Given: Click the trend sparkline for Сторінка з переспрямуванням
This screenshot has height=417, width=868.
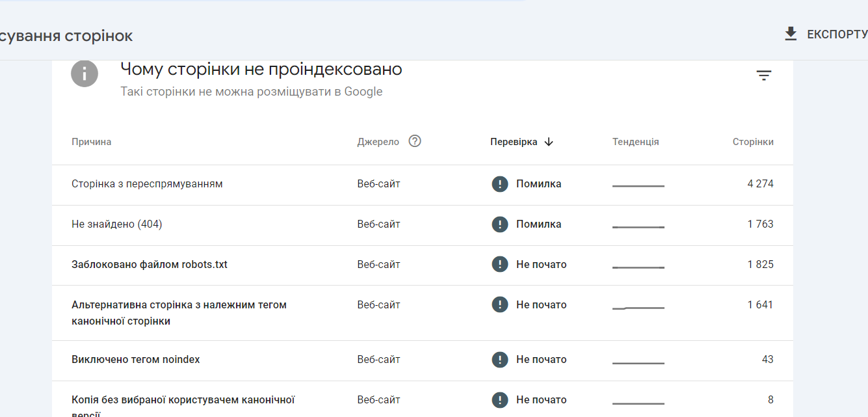Looking at the screenshot, I should click(x=638, y=186).
